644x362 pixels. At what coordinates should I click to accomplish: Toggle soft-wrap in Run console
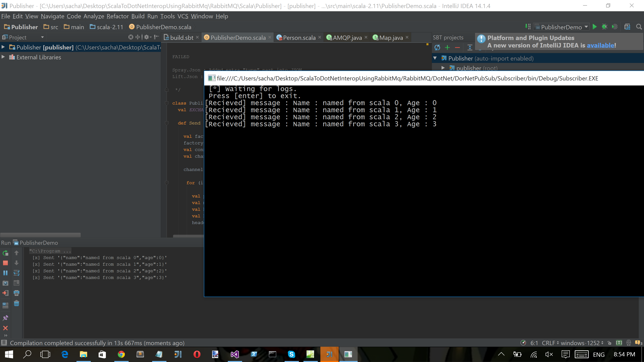(x=17, y=273)
